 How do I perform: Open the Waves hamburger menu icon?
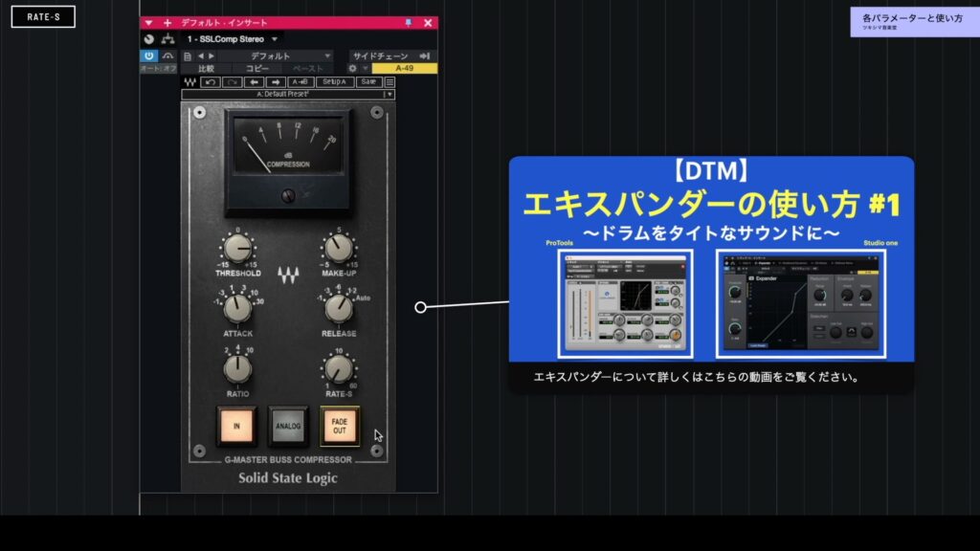pos(390,82)
